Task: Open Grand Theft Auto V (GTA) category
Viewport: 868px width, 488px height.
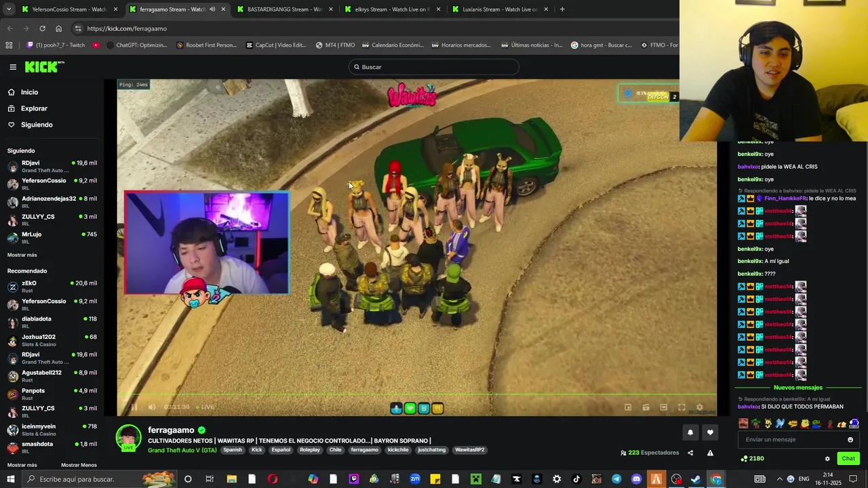Action: [182, 450]
